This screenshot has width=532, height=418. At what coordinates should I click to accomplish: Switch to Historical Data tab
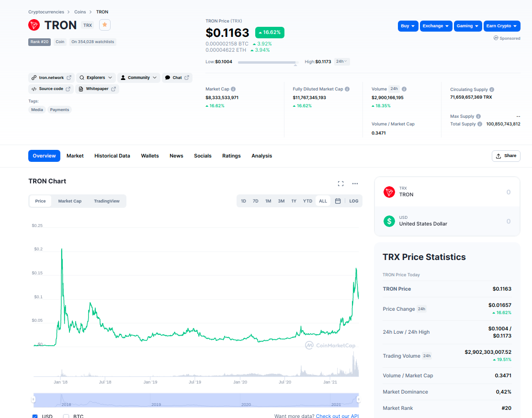tap(112, 156)
